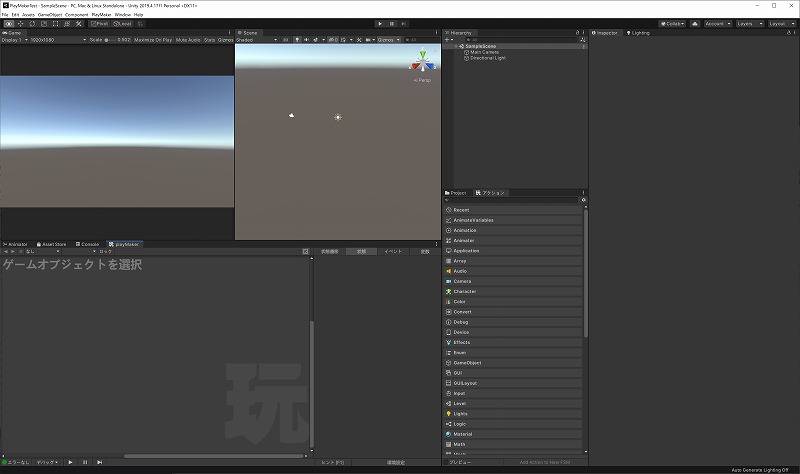The height and width of the screenshot is (474, 800).
Task: Focus the Hierarchy search field
Action: coord(519,40)
